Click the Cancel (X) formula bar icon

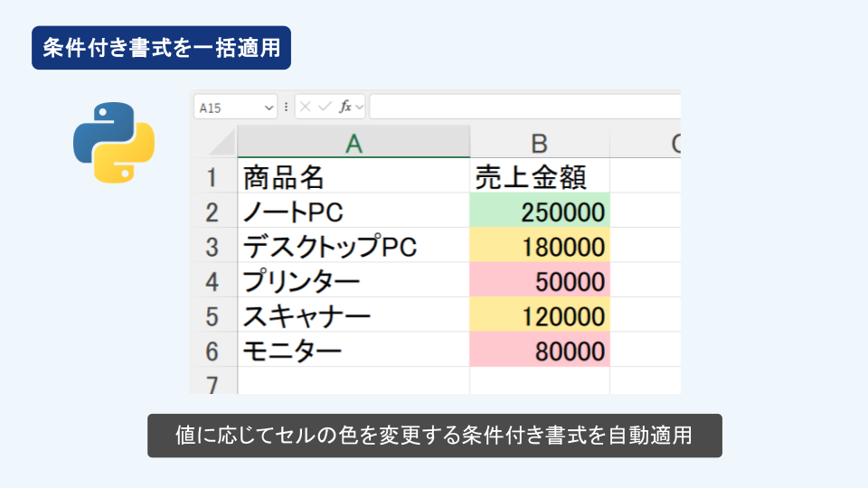tap(305, 107)
